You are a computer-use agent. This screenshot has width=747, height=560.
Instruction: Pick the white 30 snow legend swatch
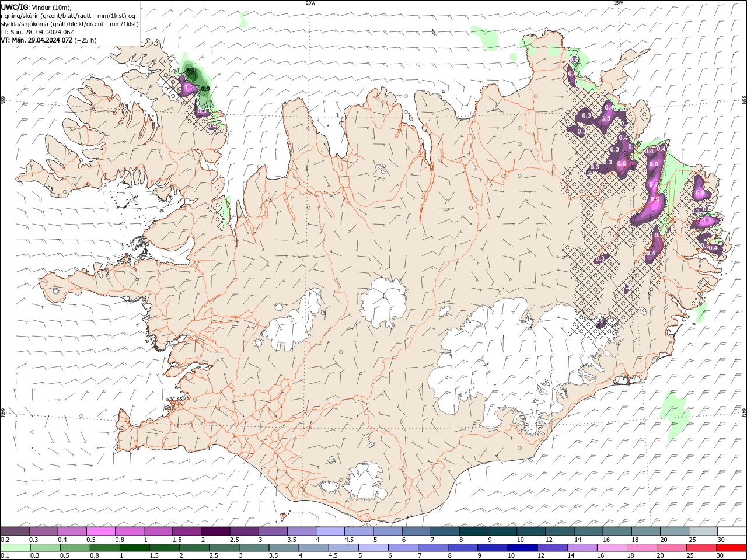point(732,531)
